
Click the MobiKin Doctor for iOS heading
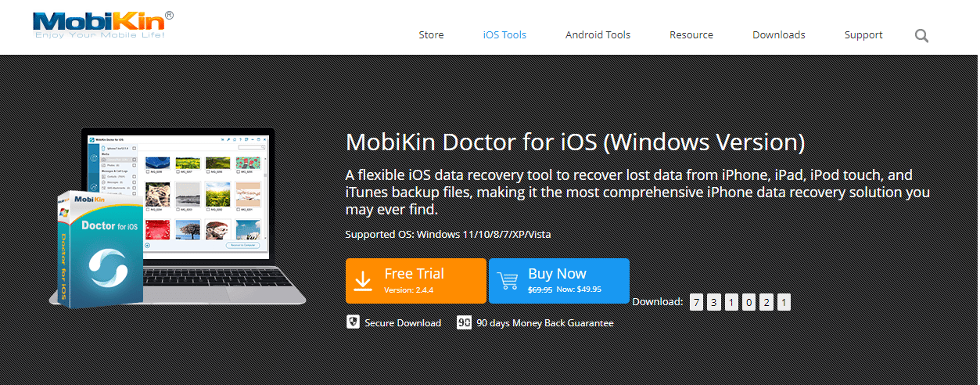[575, 142]
